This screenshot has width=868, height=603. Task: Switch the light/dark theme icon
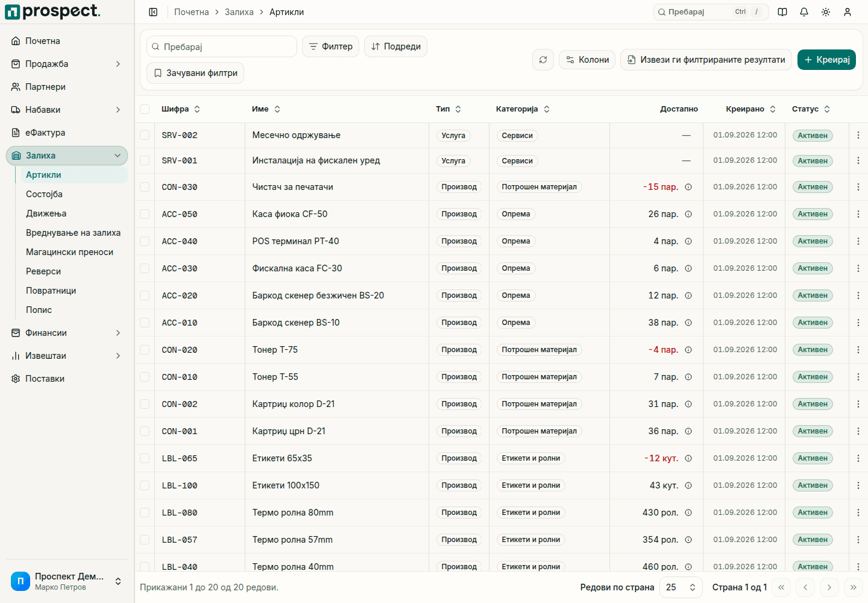coord(826,12)
